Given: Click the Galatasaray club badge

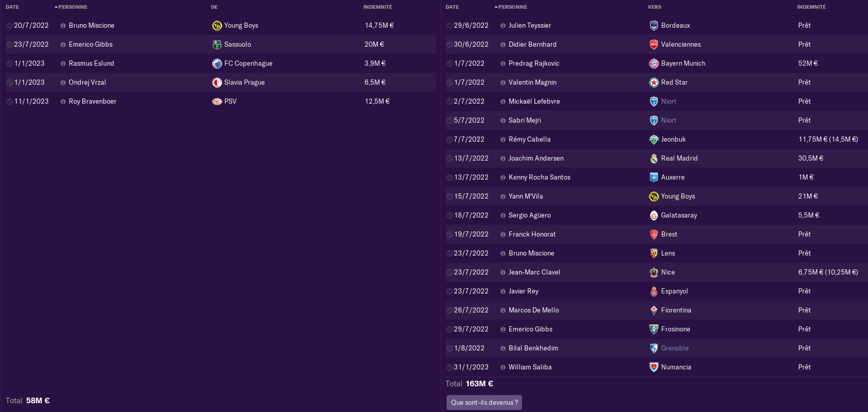Looking at the screenshot, I should click(x=654, y=215).
